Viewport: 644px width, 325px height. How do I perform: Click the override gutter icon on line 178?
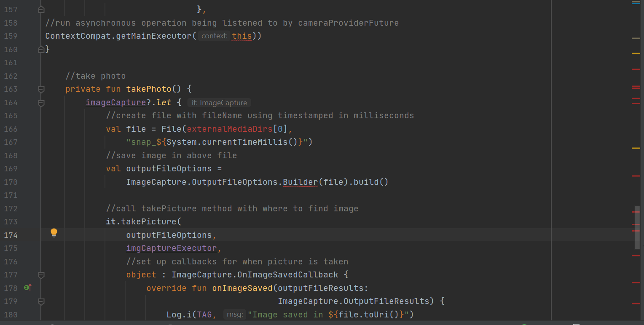[28, 288]
